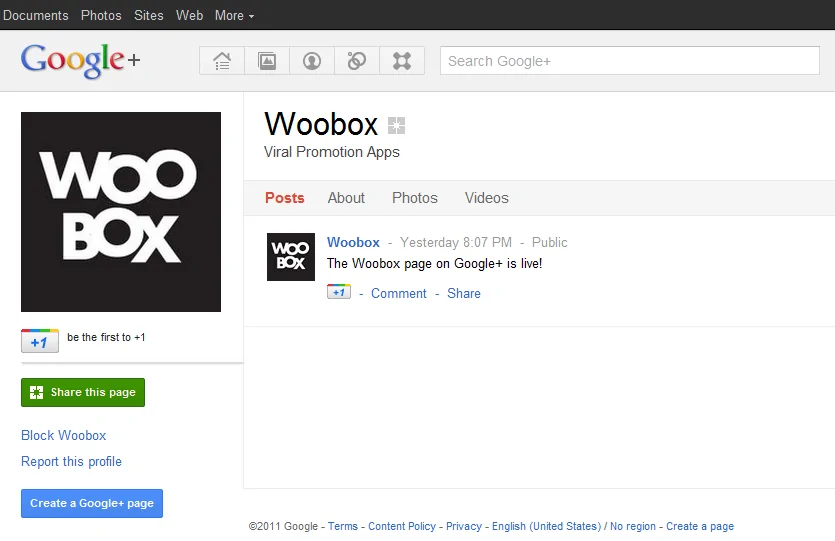This screenshot has height=541, width=835.
Task: Click Create a Google+ page button
Action: 92,503
